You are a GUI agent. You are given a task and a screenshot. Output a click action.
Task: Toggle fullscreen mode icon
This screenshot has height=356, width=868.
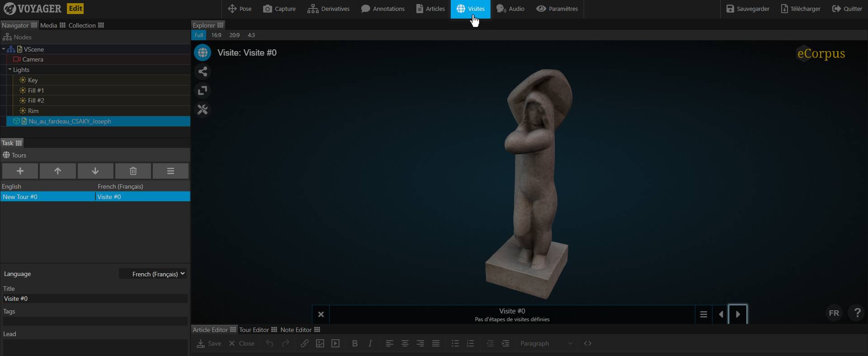[203, 90]
